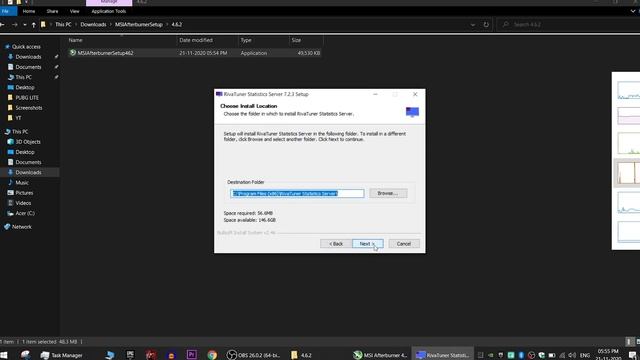Switch to the Home ribbon tab
640x360 pixels.
click(29, 11)
